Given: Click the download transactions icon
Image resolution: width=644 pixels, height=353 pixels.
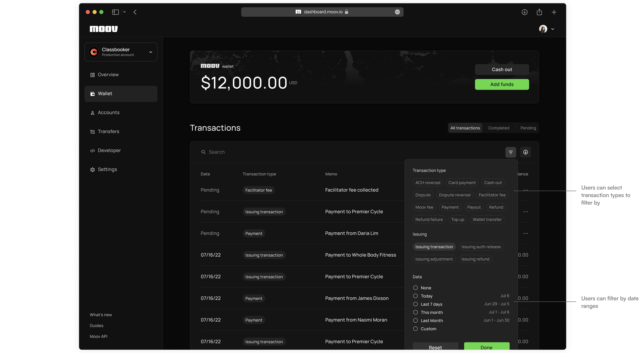Looking at the screenshot, I should tap(526, 152).
